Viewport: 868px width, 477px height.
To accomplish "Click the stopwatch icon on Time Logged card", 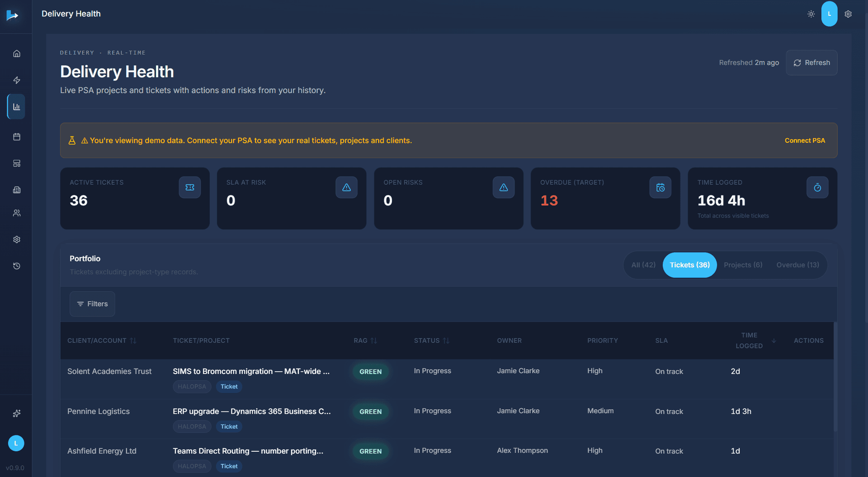I will [817, 187].
